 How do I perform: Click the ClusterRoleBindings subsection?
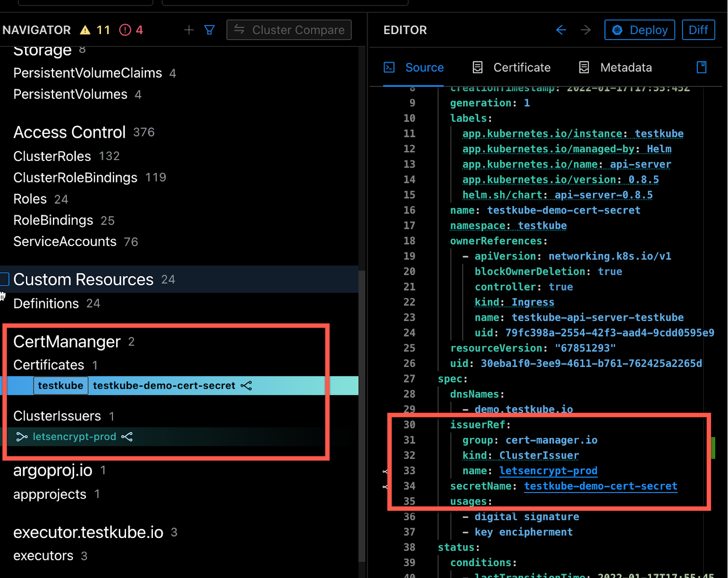[x=75, y=177]
